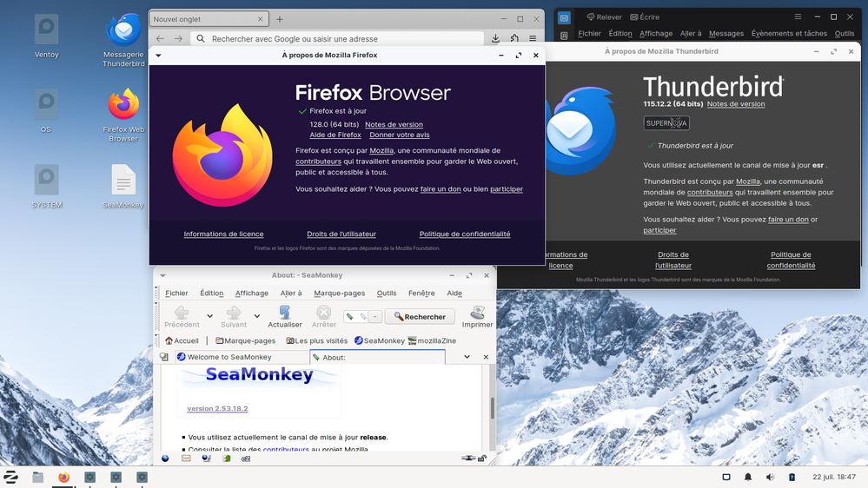
Task: Expand the Suivant history dropdown arrow
Action: point(257,316)
